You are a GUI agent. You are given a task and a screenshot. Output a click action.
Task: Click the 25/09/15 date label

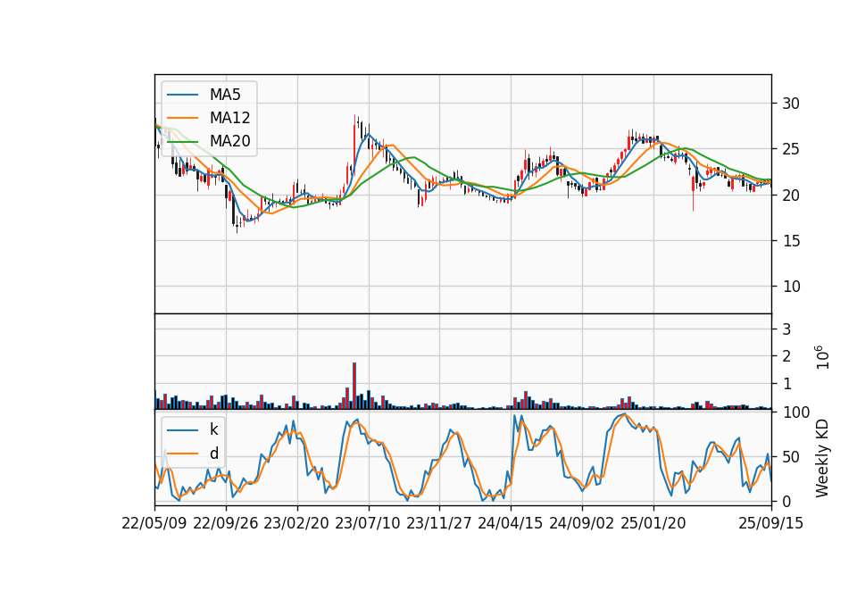point(771,523)
